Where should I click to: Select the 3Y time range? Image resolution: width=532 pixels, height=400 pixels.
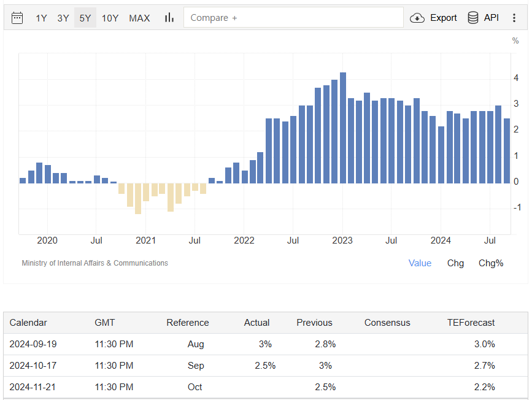pyautogui.click(x=63, y=18)
